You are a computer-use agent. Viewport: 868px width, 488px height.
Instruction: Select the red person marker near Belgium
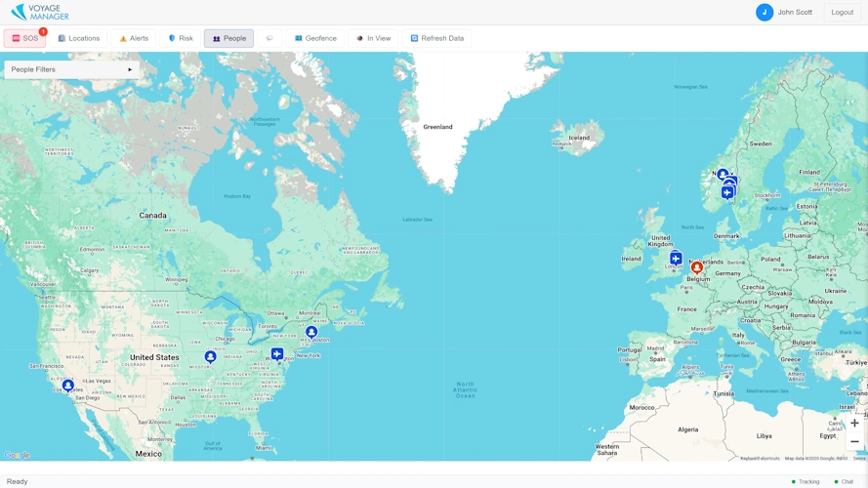tap(697, 266)
